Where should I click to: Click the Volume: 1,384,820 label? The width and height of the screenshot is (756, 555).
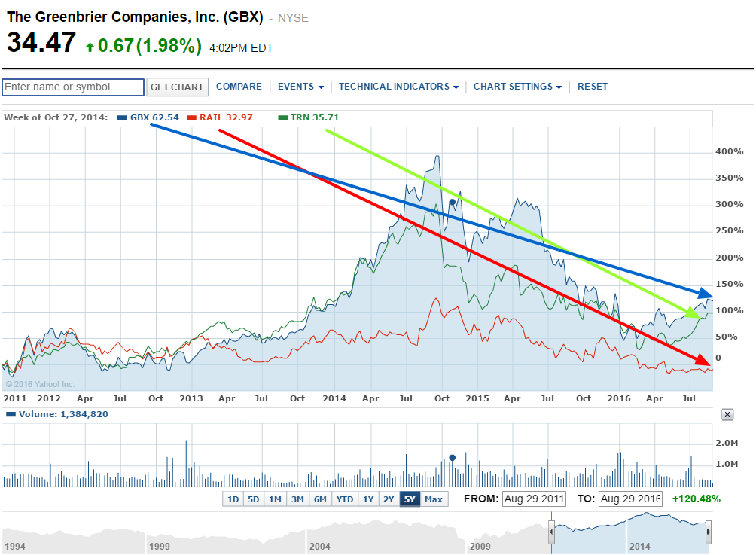[63, 414]
